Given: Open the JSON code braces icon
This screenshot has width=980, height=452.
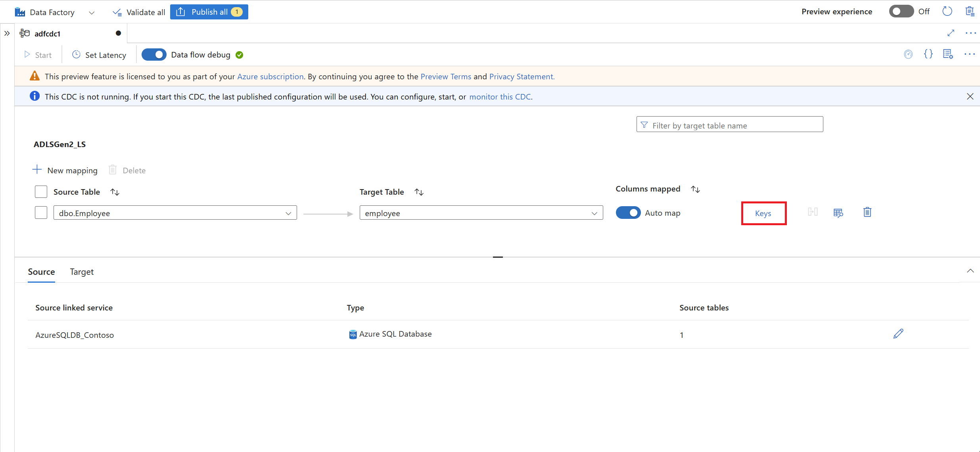Looking at the screenshot, I should coord(928,54).
